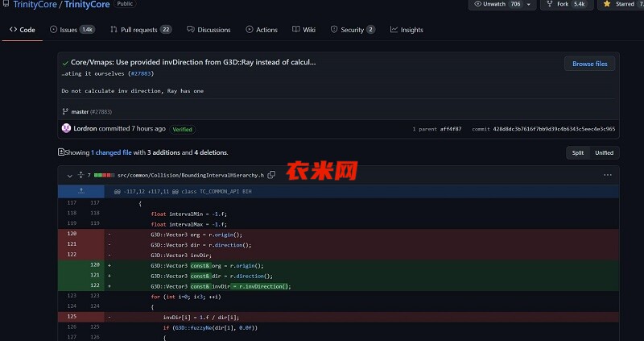Open pull request #27883 link in commit message
This screenshot has height=341, width=644.
tap(142, 73)
